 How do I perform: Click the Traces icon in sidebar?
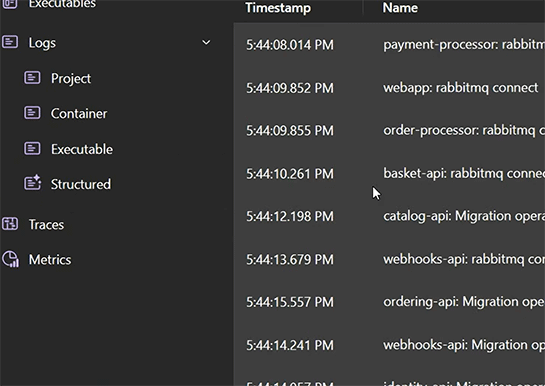(x=10, y=224)
